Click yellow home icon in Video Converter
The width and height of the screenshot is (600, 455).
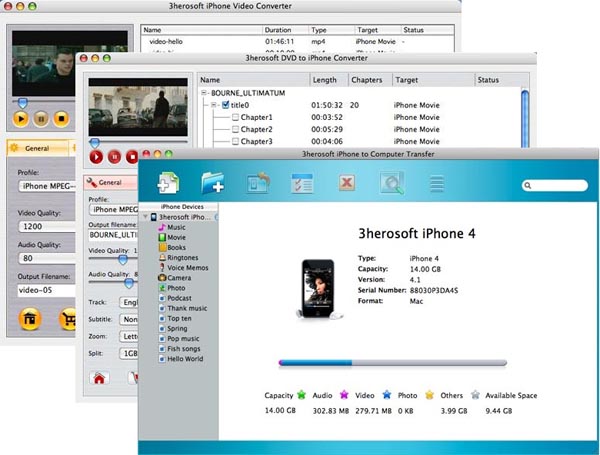[x=30, y=319]
